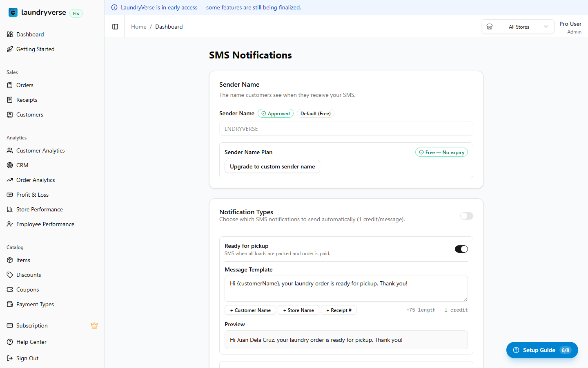Insert the Customer Name variable
588x368 pixels.
click(250, 310)
